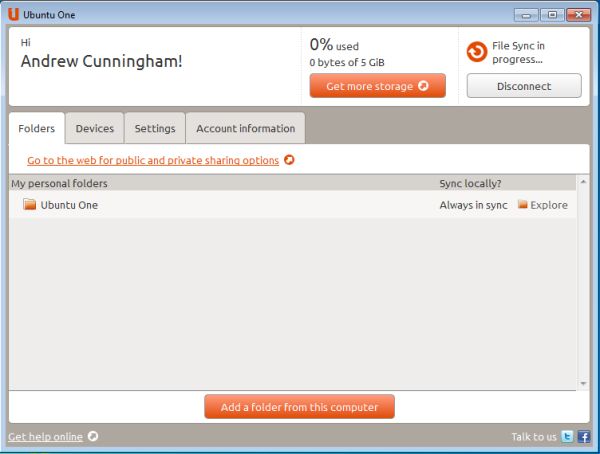This screenshot has width=600, height=454.
Task: Click the 0% used storage text
Action: point(334,45)
